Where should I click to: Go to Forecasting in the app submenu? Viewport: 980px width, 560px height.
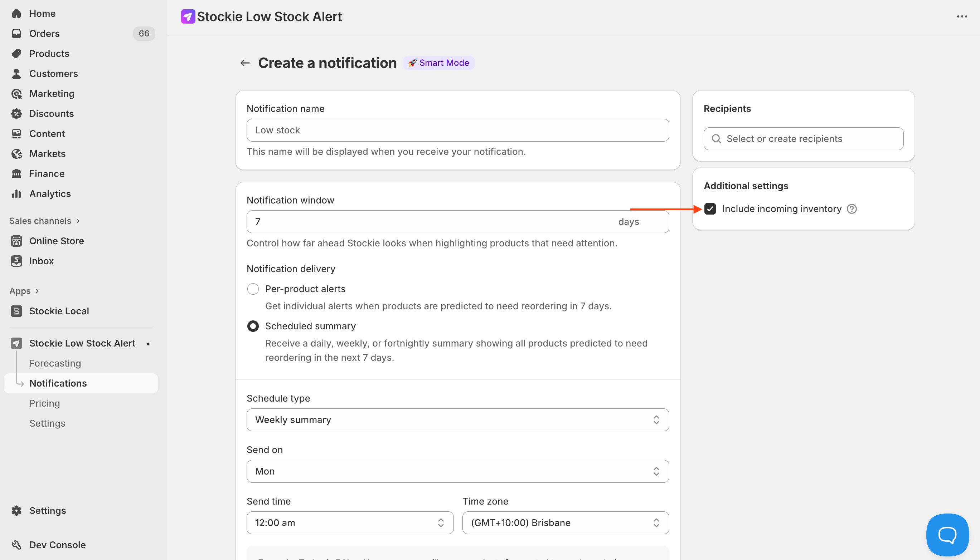click(x=55, y=363)
